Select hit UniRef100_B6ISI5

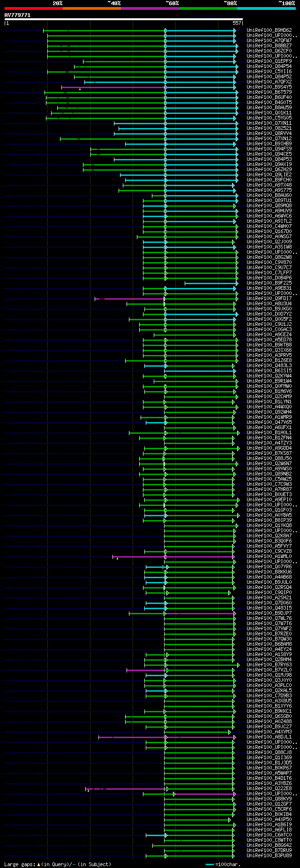coord(269,371)
